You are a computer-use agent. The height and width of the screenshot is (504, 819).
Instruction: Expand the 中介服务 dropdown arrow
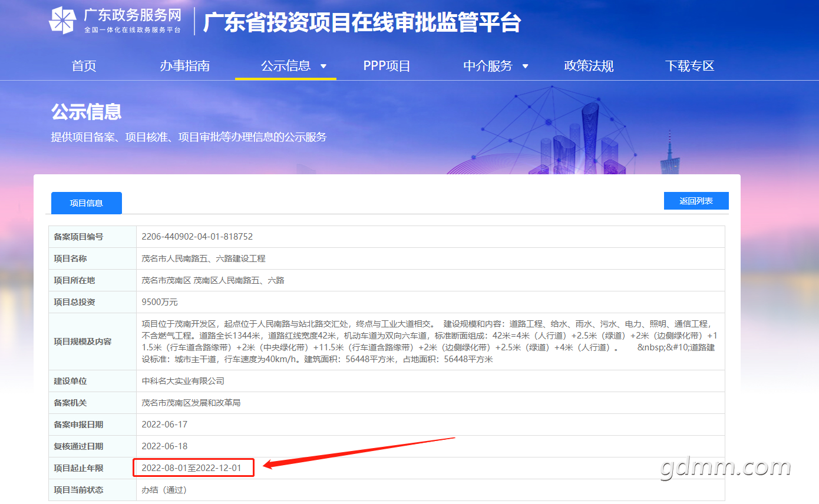tap(526, 66)
